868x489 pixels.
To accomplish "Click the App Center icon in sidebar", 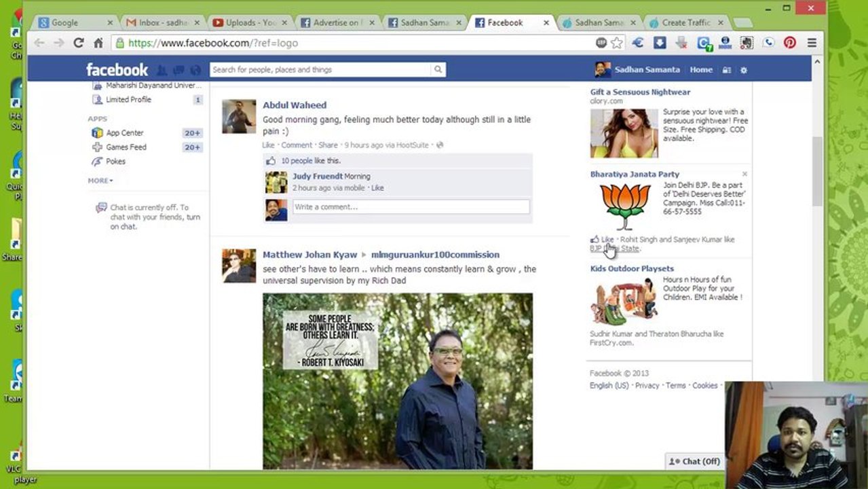I will [x=97, y=133].
